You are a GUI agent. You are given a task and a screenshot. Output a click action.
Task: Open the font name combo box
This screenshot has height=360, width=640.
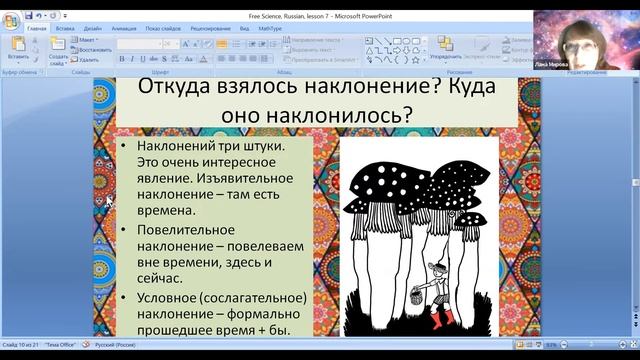point(140,44)
